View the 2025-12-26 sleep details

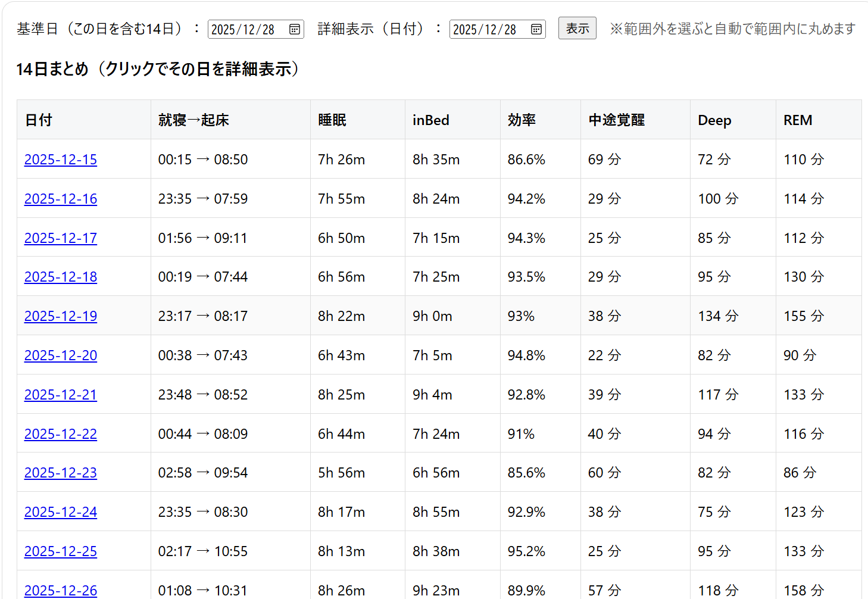tap(61, 590)
